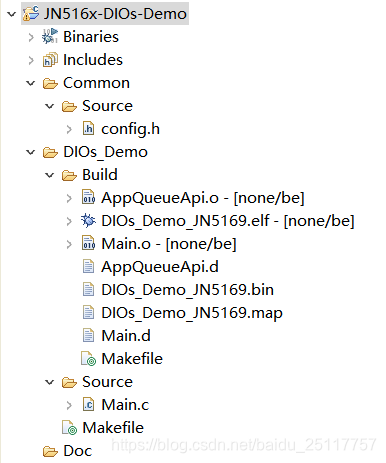Click the Common folder icon
Screen dimensions: 386x463
50,83
